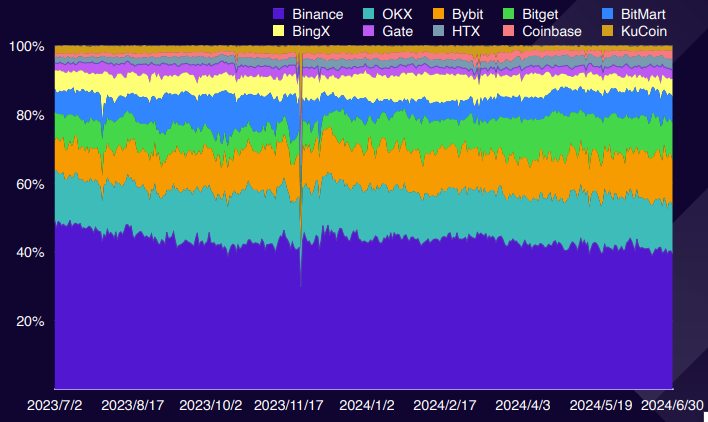The width and height of the screenshot is (708, 422).
Task: Click the BingX yellow legend swatch
Action: pyautogui.click(x=279, y=31)
